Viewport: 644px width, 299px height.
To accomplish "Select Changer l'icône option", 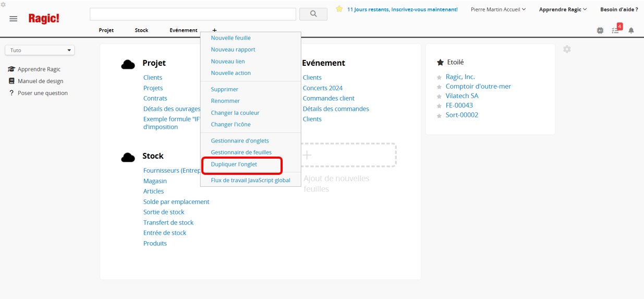I will point(230,124).
